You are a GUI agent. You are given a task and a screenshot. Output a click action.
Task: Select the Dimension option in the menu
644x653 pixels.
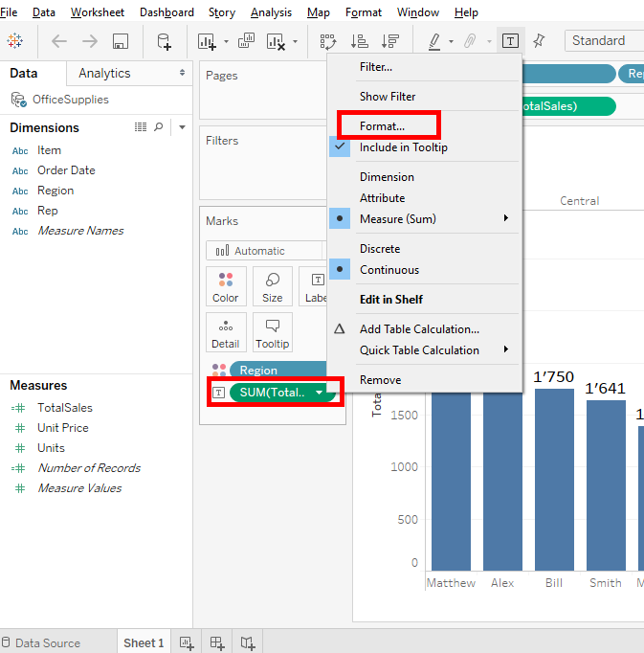[387, 177]
